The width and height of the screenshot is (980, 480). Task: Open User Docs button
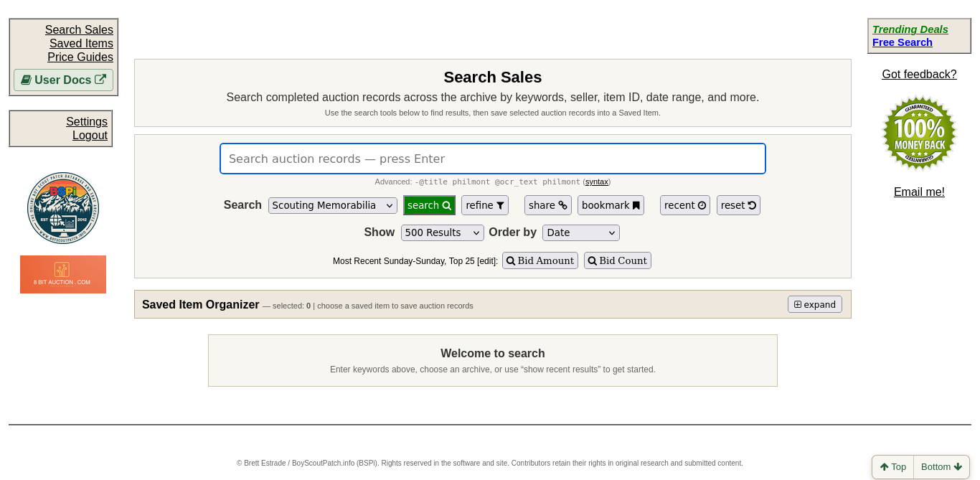point(63,80)
